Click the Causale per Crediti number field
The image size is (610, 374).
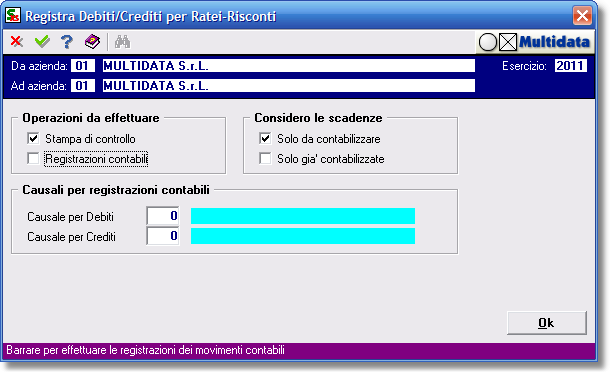163,236
